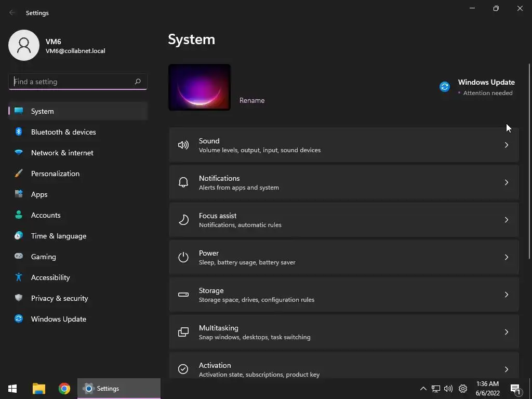This screenshot has height=399, width=532.
Task: Click the paintbrush icon for Personalization
Action: pyautogui.click(x=19, y=174)
